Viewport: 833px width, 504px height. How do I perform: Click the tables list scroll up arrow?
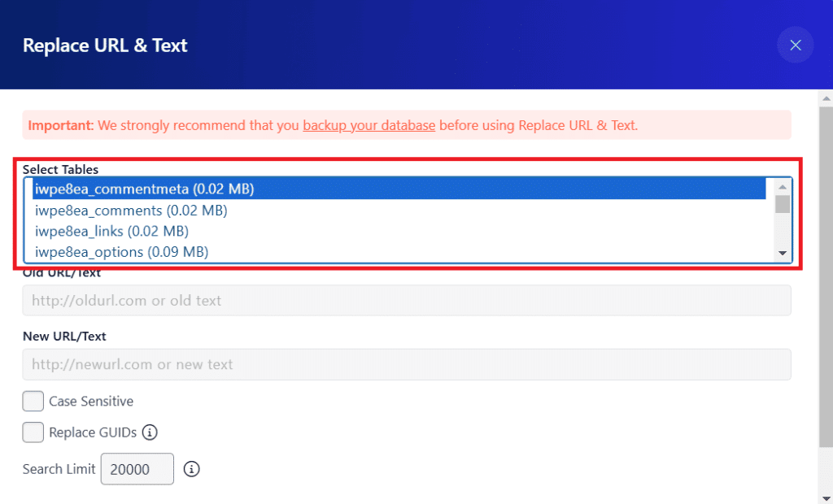(782, 187)
